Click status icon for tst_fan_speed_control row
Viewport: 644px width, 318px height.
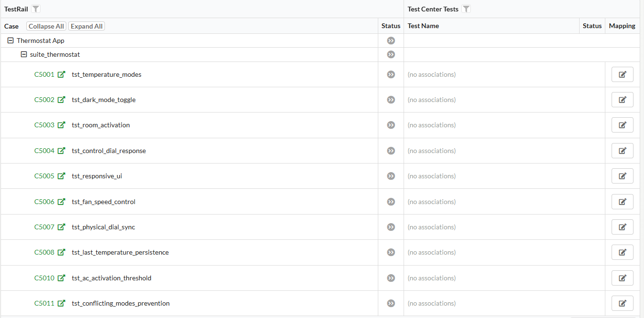[x=391, y=202]
